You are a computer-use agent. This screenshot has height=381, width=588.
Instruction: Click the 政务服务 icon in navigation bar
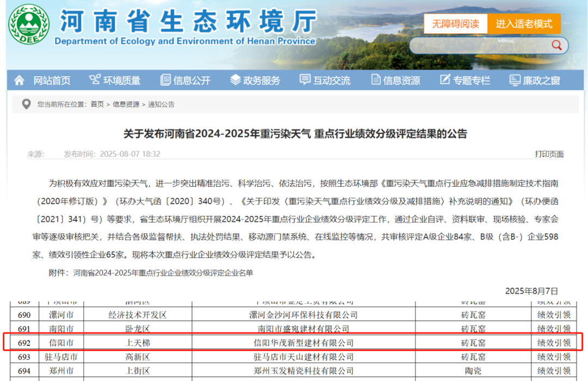[235, 79]
